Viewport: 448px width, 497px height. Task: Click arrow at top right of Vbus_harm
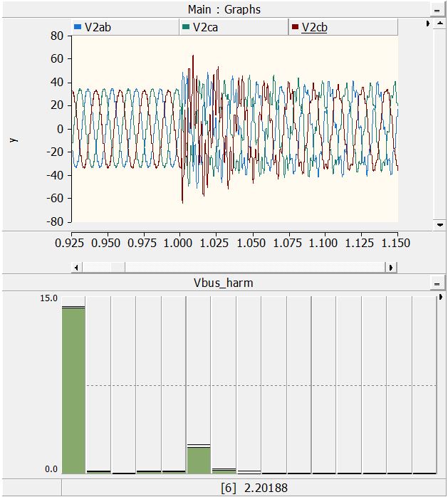click(442, 297)
